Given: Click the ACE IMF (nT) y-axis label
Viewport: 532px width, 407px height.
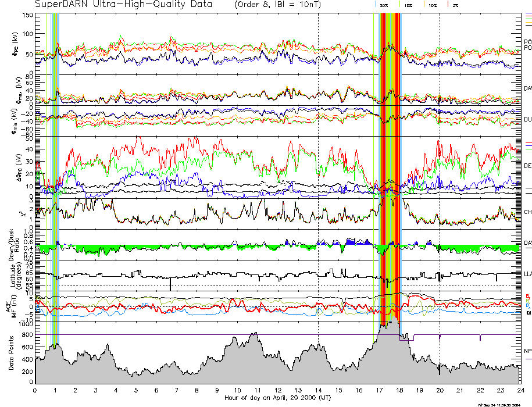Looking at the screenshot, I should pos(11,306).
